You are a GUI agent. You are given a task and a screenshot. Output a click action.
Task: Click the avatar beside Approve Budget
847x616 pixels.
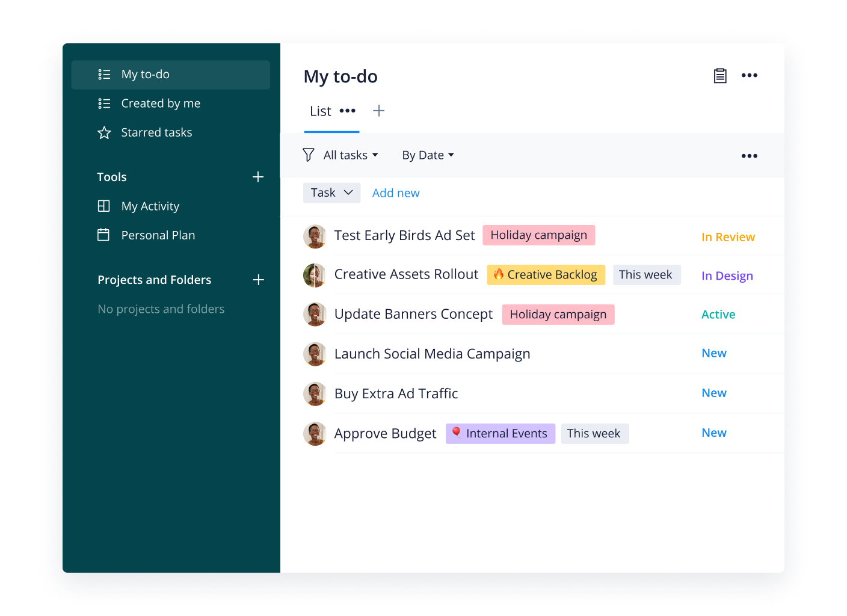[315, 434]
